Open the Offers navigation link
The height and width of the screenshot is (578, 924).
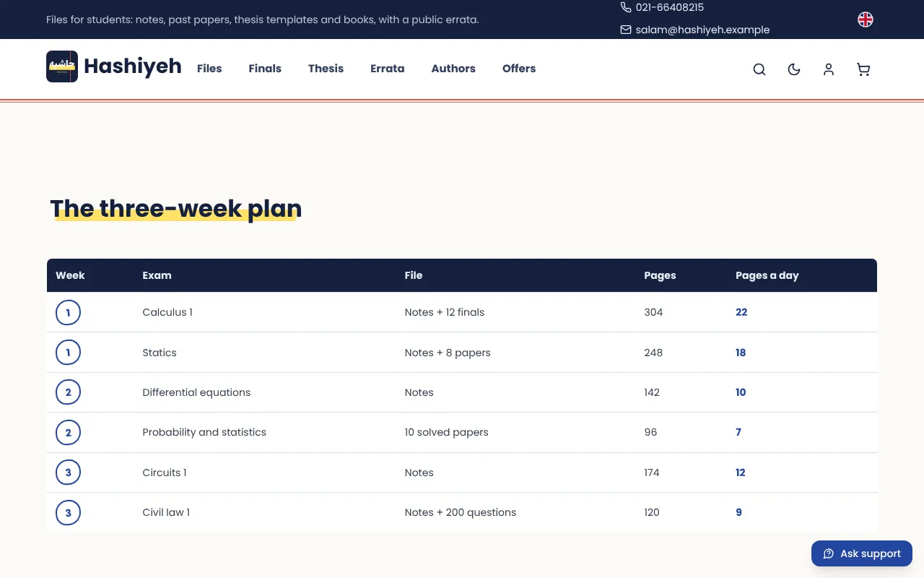click(x=519, y=69)
